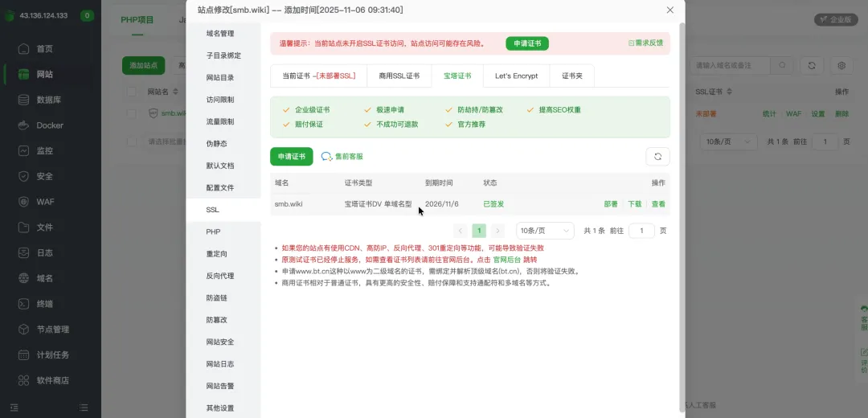Open 监控 monitoring in the sidebar
The width and height of the screenshot is (868, 418).
coord(44,151)
